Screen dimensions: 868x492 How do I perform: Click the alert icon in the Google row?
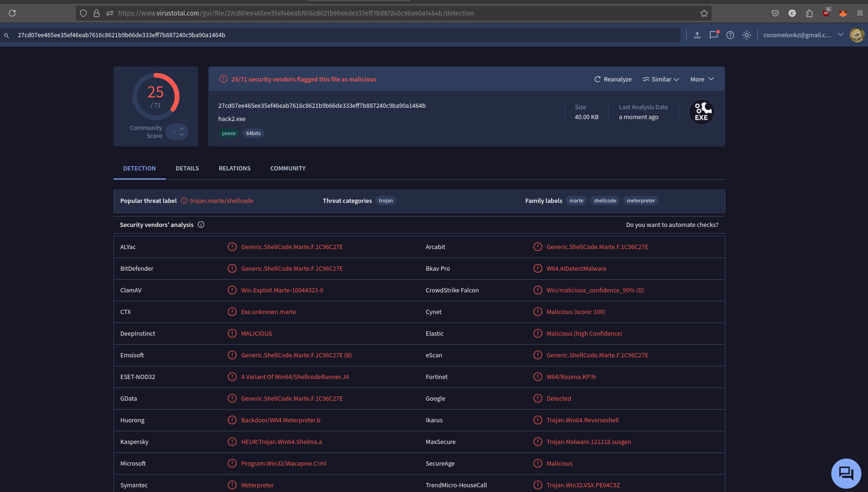click(x=538, y=398)
